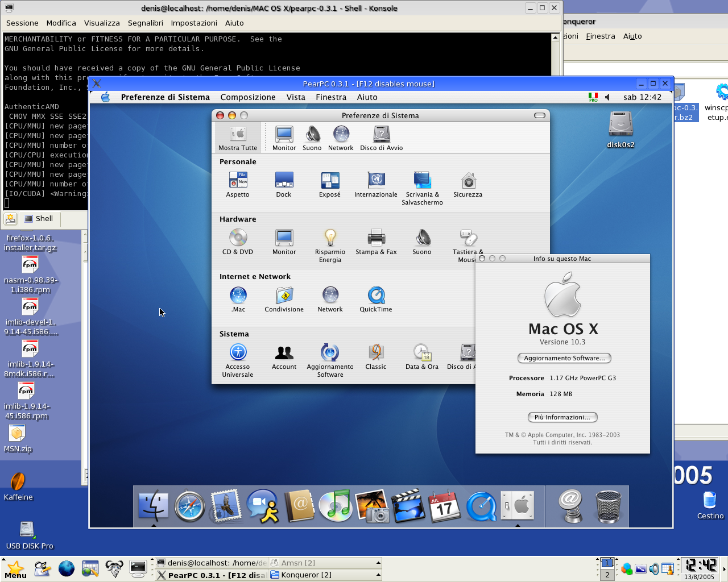Open Risparmio Energia preferences
The image size is (728, 582).
click(x=330, y=246)
